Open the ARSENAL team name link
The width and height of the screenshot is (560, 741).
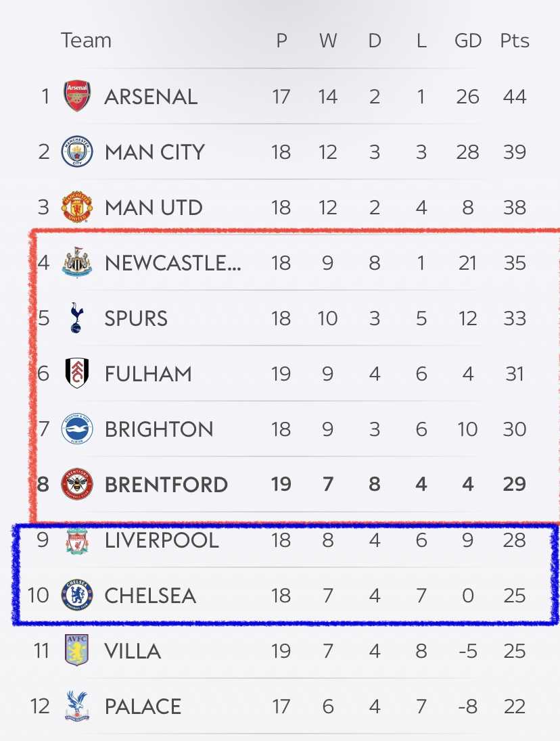(151, 97)
